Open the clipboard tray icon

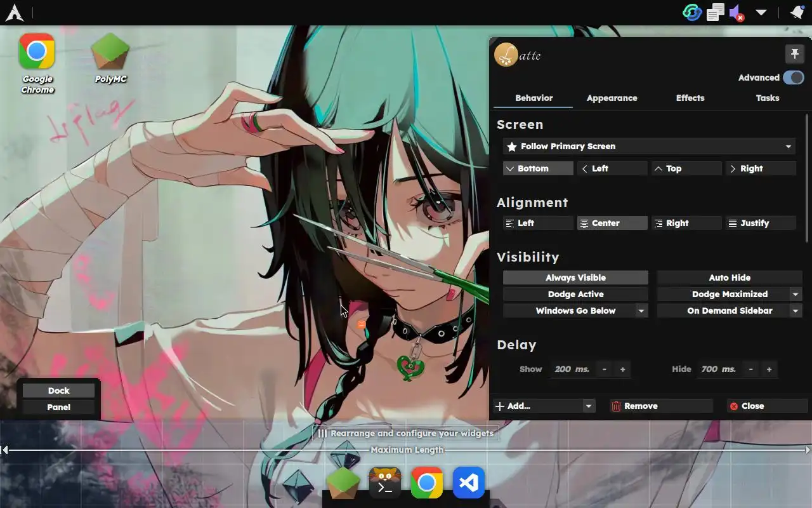(716, 13)
